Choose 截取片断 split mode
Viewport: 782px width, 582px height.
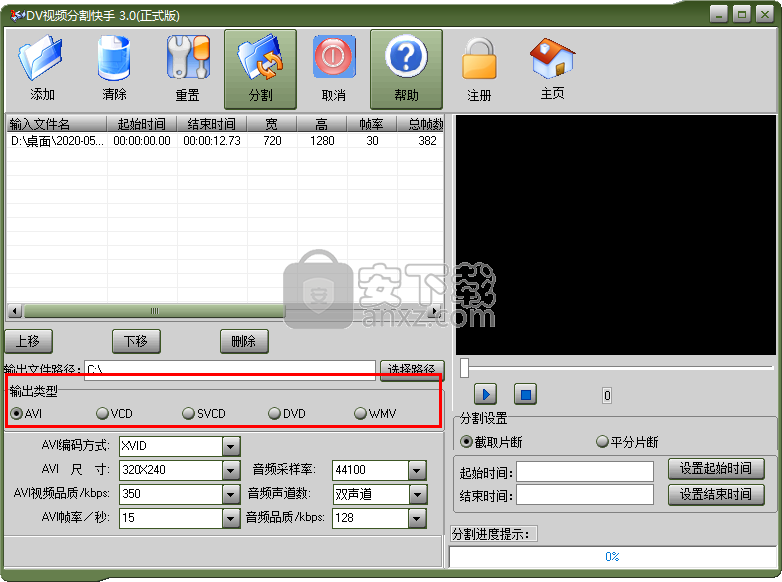pos(491,442)
